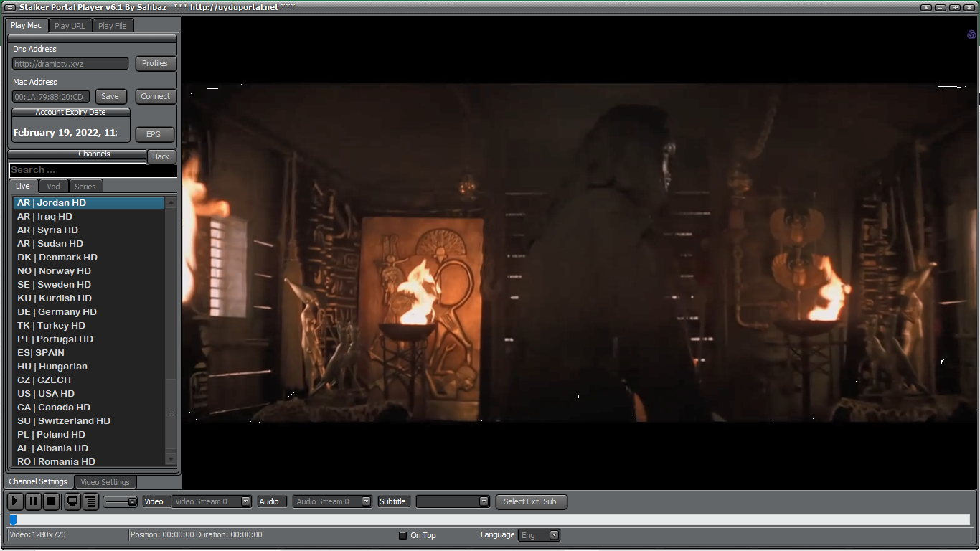Image resolution: width=980 pixels, height=551 pixels.
Task: Pause the video stream
Action: 33,501
